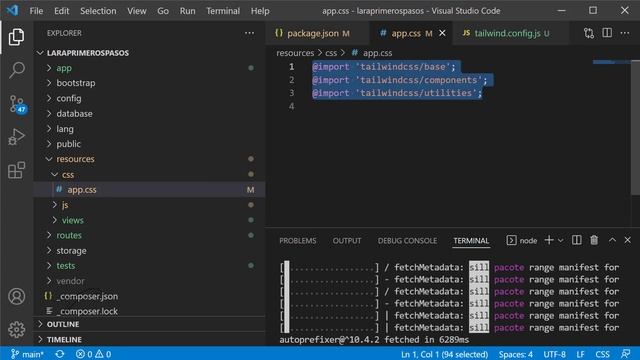
Task: Collapse the css folder
Action: point(149,174)
